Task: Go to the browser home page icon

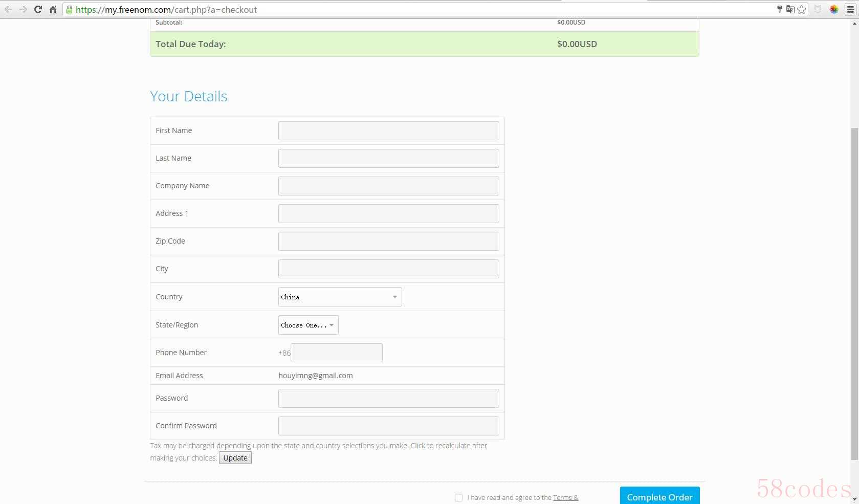Action: (x=53, y=9)
